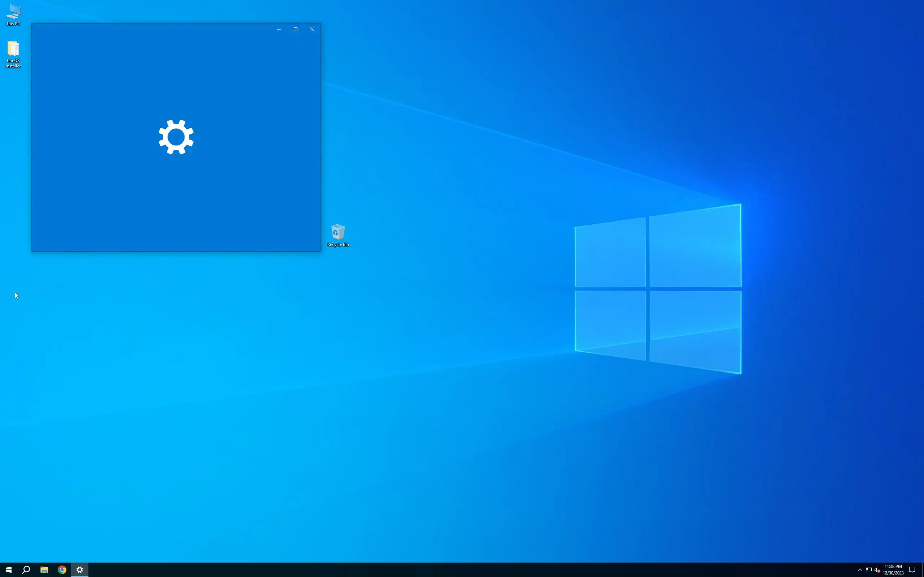This screenshot has height=577, width=924.
Task: Open Google Chrome from the taskbar
Action: tap(62, 570)
